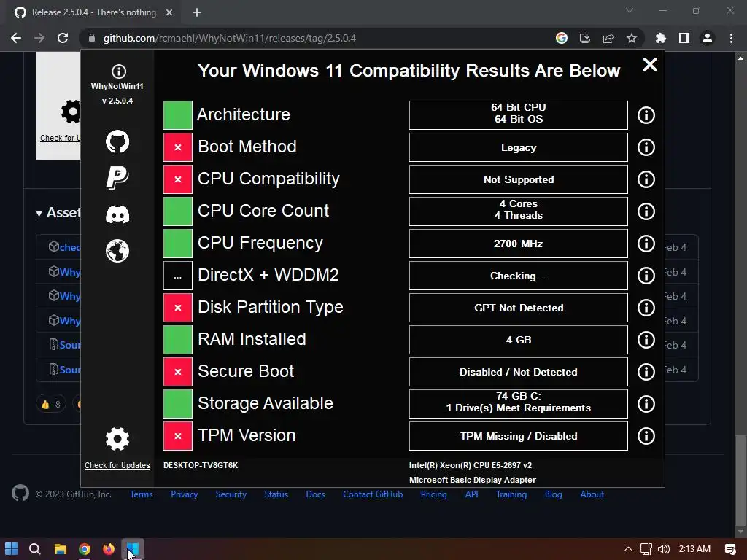
Task: Click Intel Xeon CPU E5-2697 v2 text
Action: click(x=471, y=465)
